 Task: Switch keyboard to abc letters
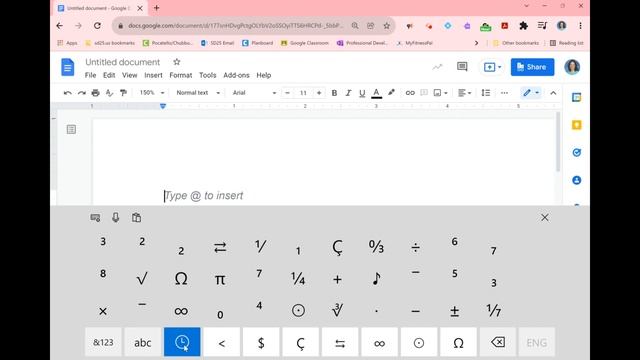pos(142,342)
